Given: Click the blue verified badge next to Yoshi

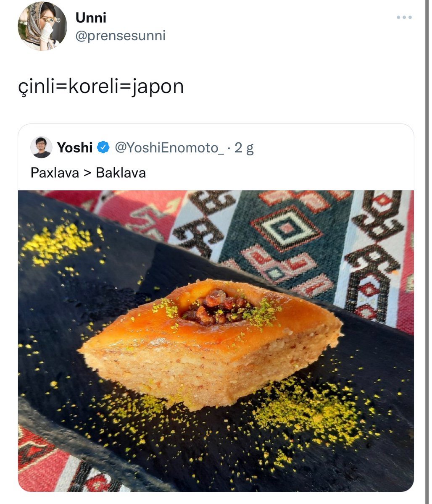Looking at the screenshot, I should pyautogui.click(x=103, y=148).
